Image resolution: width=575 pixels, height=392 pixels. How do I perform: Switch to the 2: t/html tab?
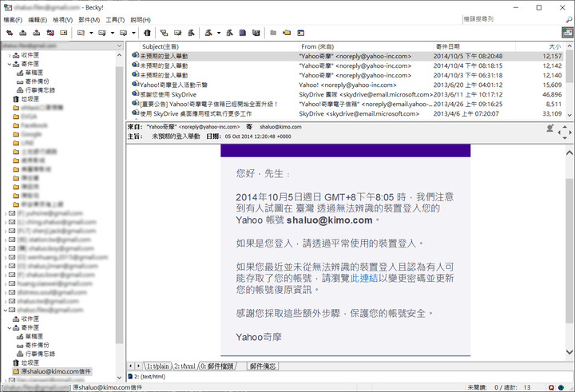pos(184,366)
